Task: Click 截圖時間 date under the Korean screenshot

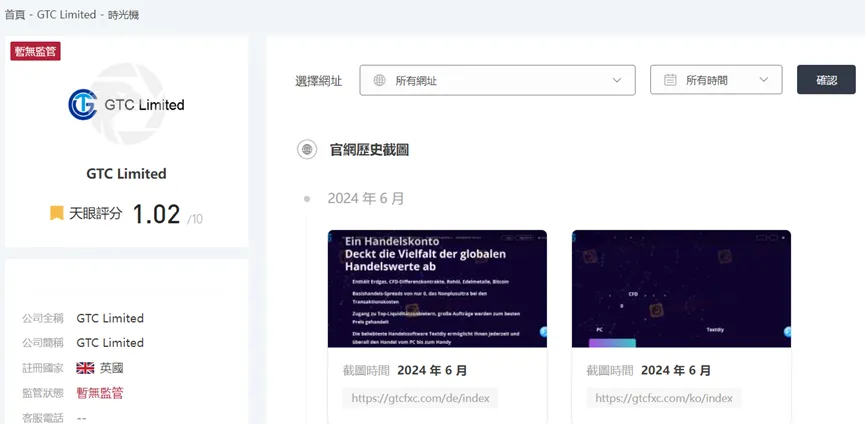Action: [676, 371]
